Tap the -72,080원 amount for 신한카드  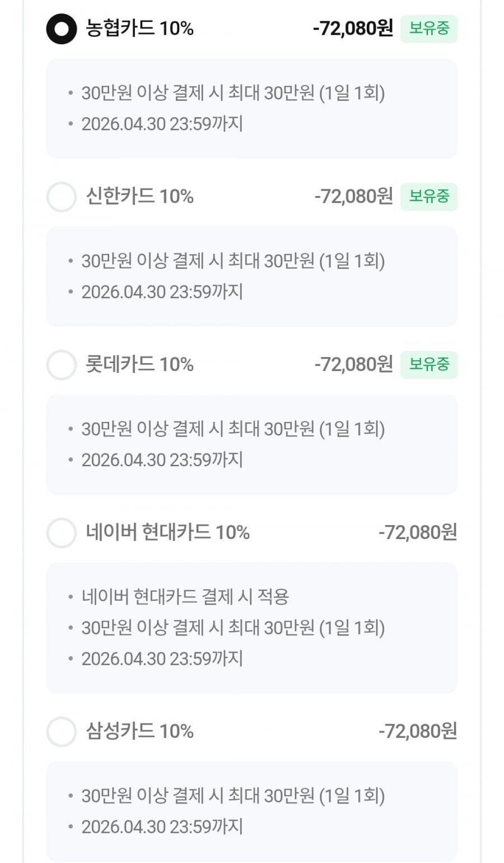pyautogui.click(x=353, y=196)
